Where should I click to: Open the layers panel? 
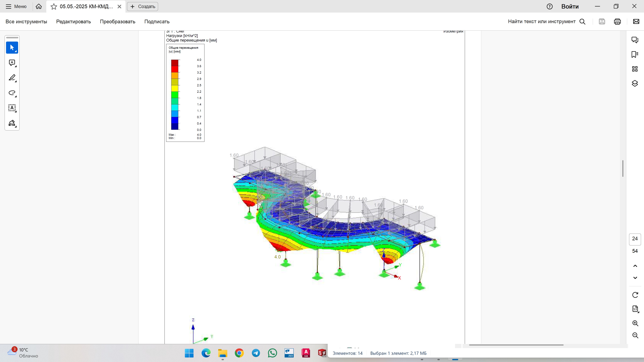click(x=635, y=83)
